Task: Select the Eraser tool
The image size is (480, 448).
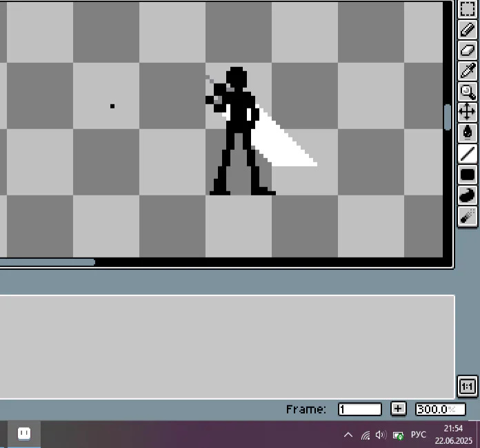Action: [x=468, y=50]
